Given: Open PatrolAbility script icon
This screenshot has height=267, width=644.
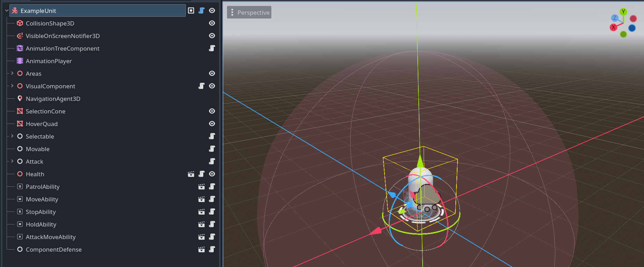Looking at the screenshot, I should [212, 186].
